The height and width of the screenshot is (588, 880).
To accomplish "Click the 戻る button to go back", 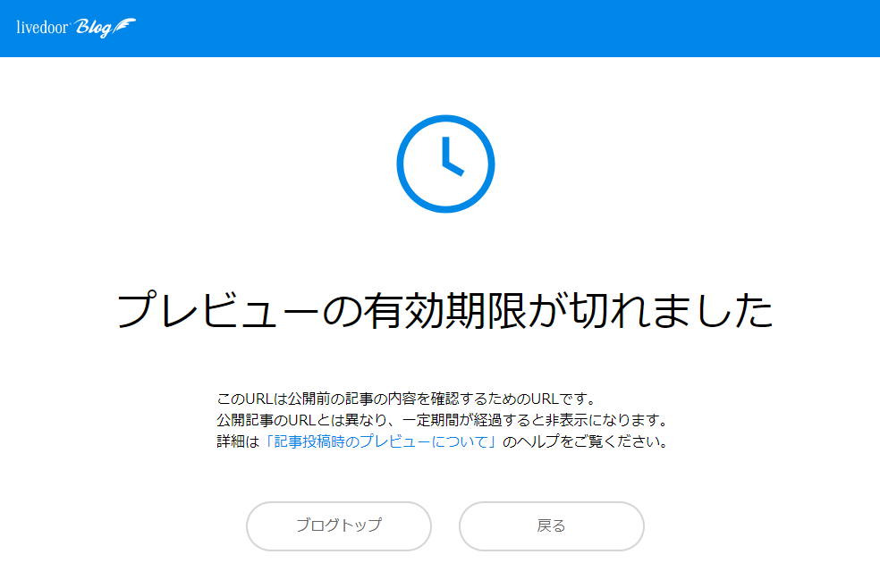I will [552, 525].
